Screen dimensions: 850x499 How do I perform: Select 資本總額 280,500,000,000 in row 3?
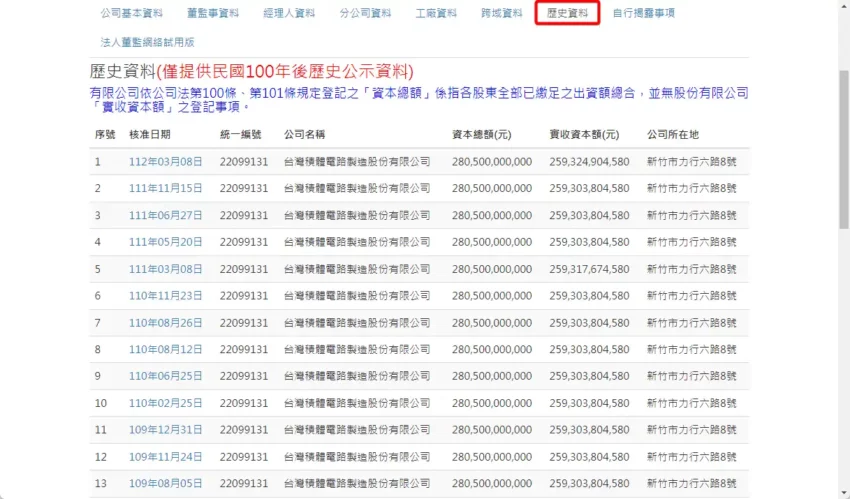[x=492, y=215]
